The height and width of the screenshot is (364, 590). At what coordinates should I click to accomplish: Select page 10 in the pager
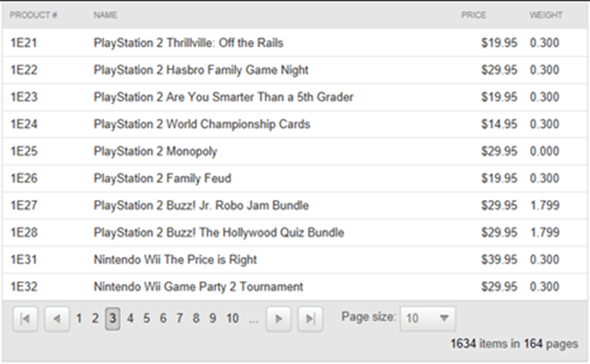click(x=232, y=319)
